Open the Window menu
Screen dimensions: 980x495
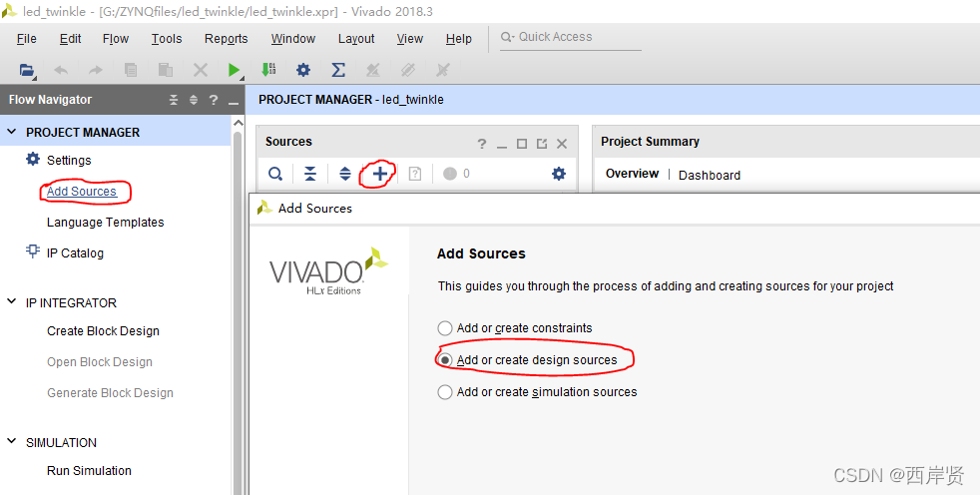293,39
